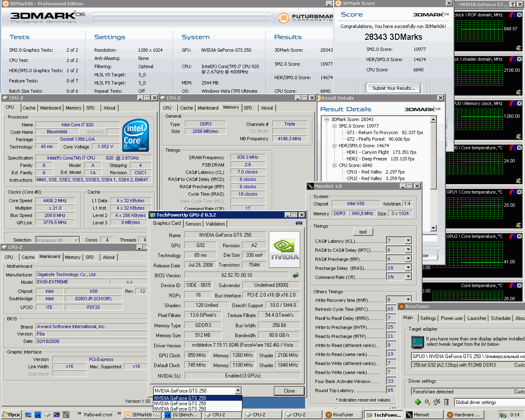Image resolution: width=525 pixels, height=420 pixels.
Task: Open RAS# to CAS# Delay dropdown in MemSet
Action: (x=408, y=250)
